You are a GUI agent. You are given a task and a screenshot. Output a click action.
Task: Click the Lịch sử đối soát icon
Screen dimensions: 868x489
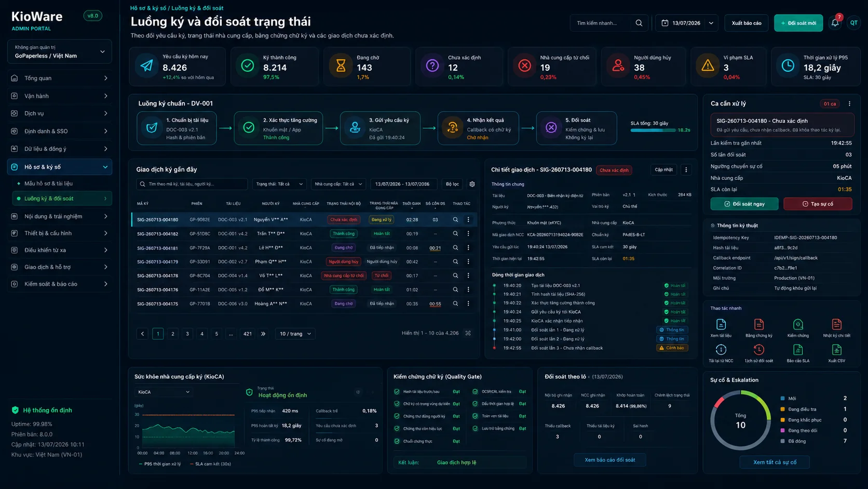(x=759, y=350)
